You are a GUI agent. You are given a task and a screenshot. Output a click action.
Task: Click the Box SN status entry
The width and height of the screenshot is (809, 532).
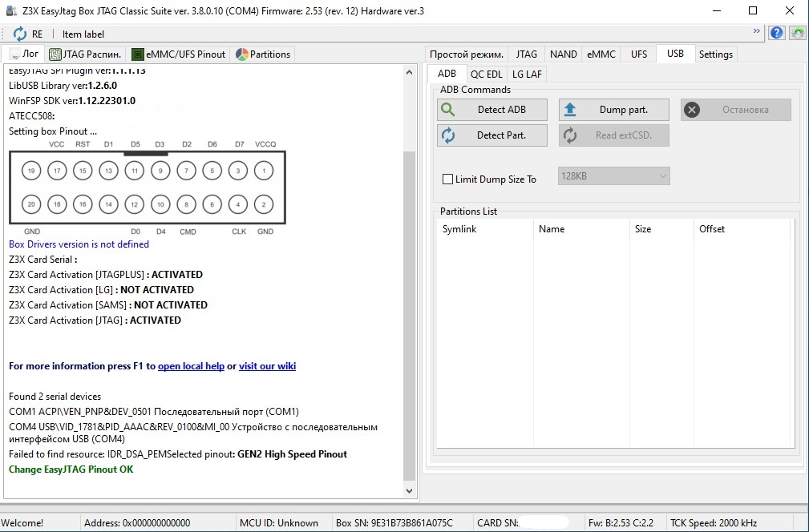coord(394,522)
